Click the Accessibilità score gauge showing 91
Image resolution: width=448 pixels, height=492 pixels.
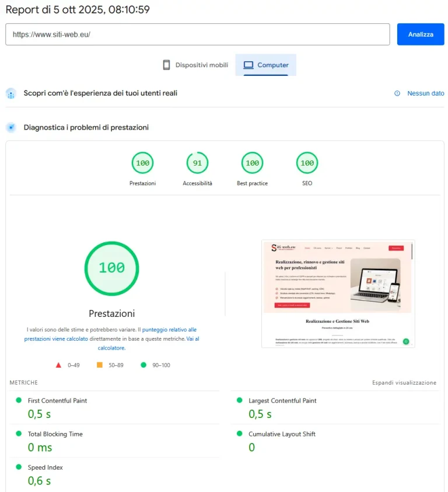[x=197, y=163]
